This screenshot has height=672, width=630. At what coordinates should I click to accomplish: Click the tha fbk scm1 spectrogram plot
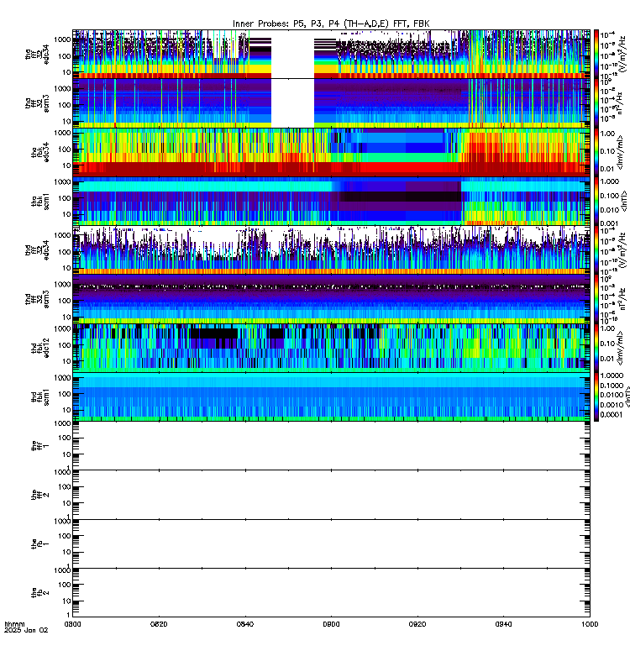tap(331, 201)
